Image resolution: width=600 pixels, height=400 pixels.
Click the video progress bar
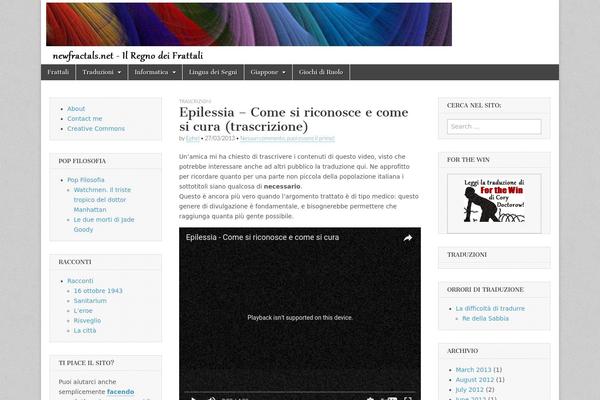[300, 392]
